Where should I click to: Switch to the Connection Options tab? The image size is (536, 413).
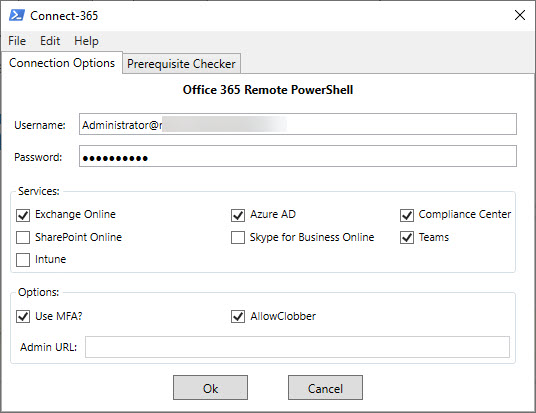point(62,63)
